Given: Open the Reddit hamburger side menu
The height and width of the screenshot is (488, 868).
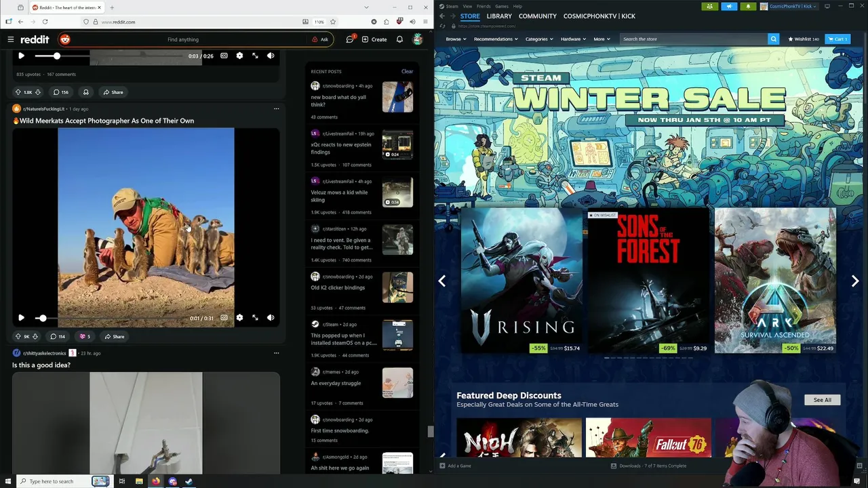Looking at the screenshot, I should coord(10,39).
